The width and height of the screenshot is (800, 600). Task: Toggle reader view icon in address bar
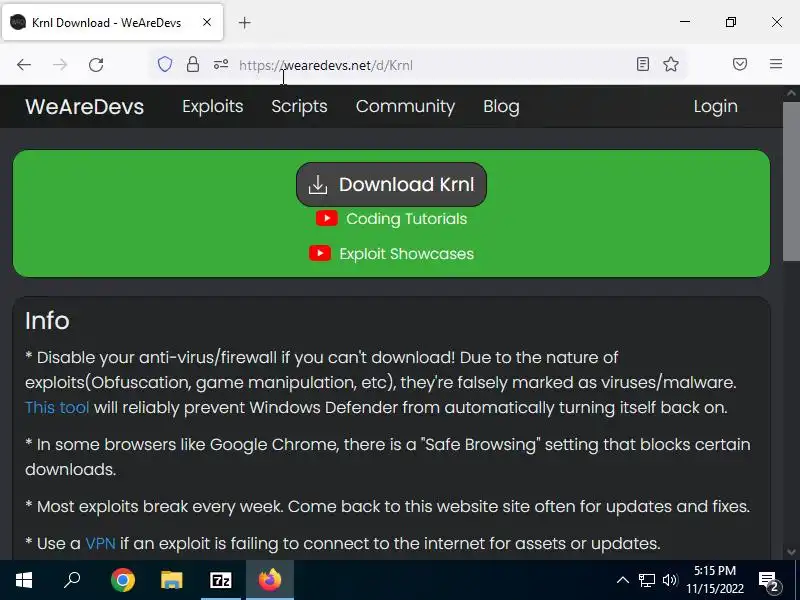coord(643,64)
